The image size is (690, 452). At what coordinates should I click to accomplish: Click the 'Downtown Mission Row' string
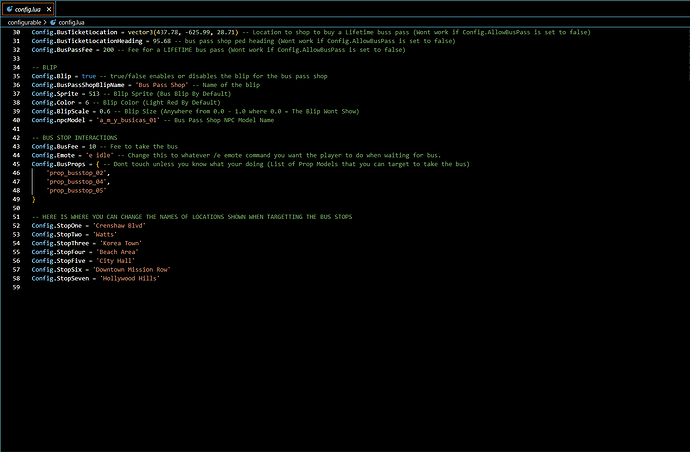coord(132,270)
